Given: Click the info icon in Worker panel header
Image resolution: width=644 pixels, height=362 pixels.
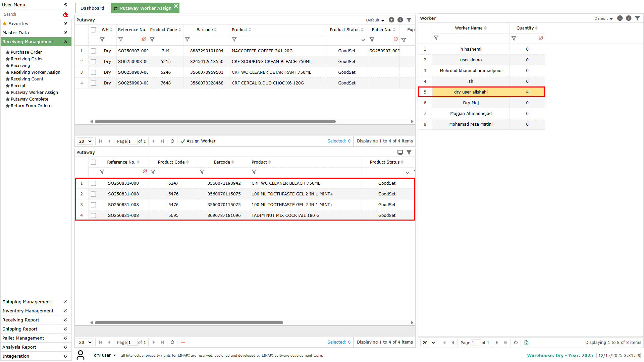Looking at the screenshot, I should click(629, 18).
